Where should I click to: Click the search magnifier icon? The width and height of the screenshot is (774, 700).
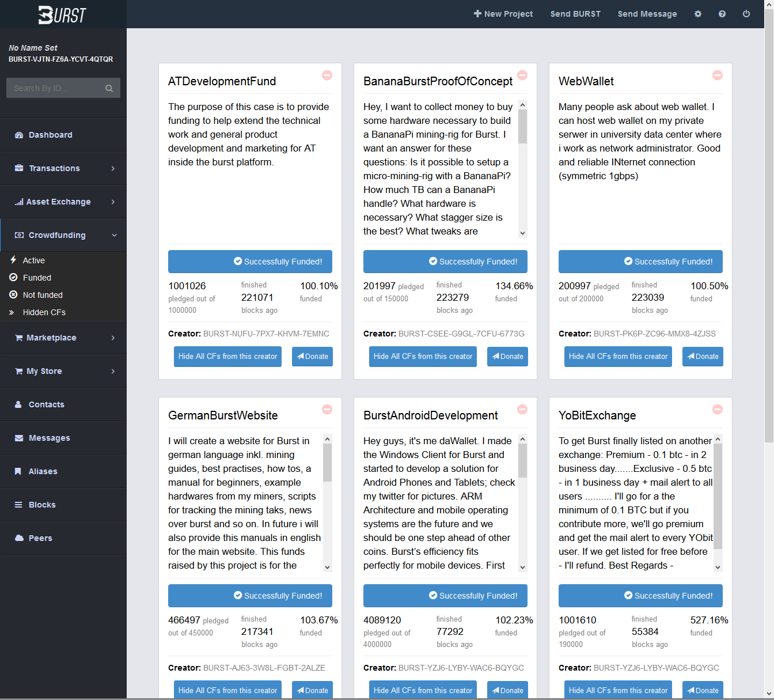(109, 88)
